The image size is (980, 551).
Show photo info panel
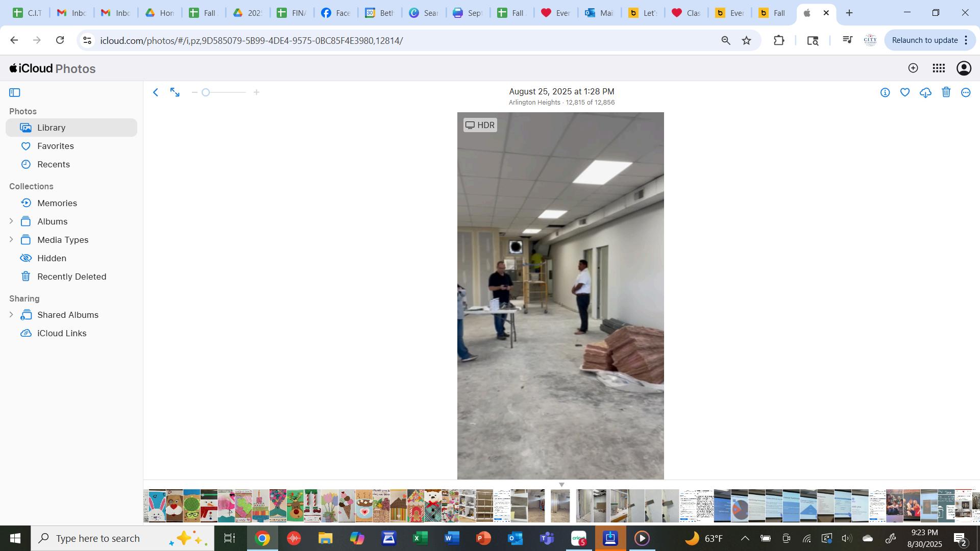coord(885,92)
